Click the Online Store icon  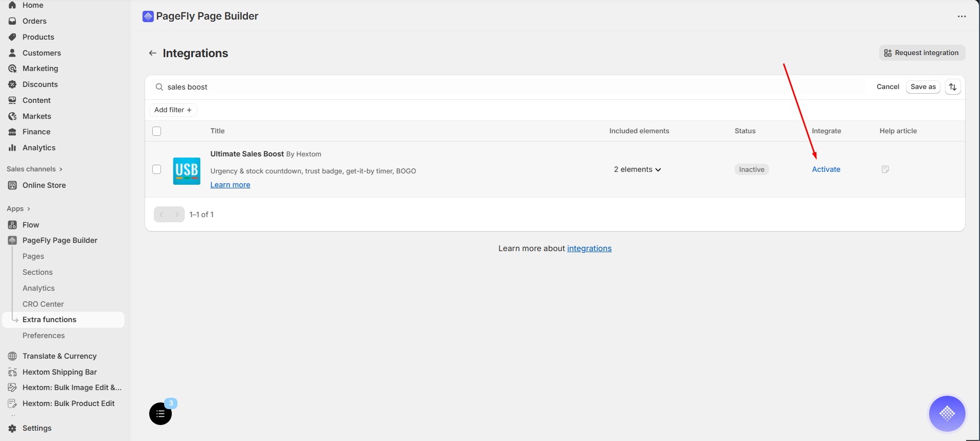tap(12, 185)
